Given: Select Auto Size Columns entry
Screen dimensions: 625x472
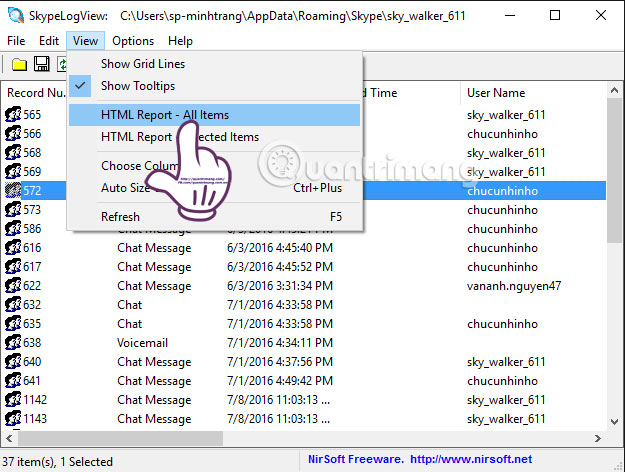Looking at the screenshot, I should [214, 188].
